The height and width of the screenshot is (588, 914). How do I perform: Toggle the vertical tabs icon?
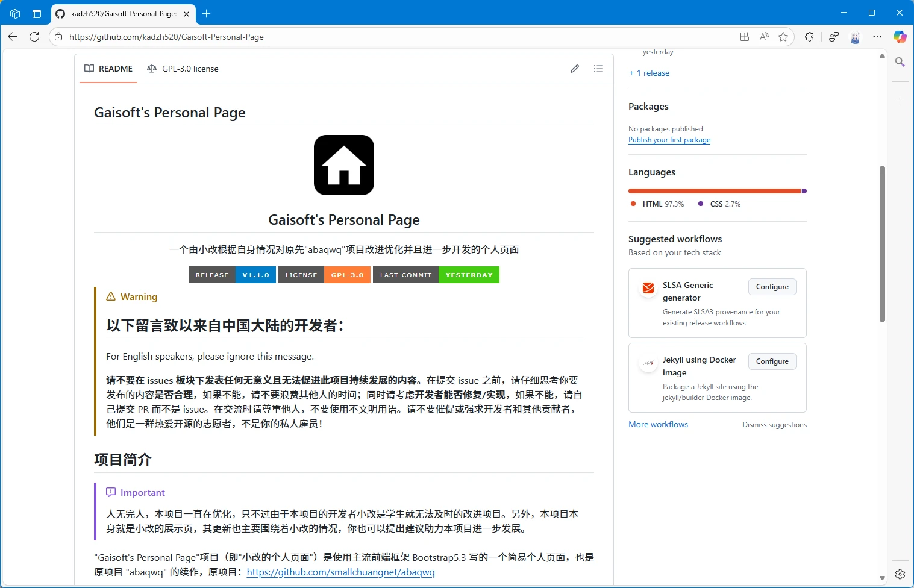[37, 13]
